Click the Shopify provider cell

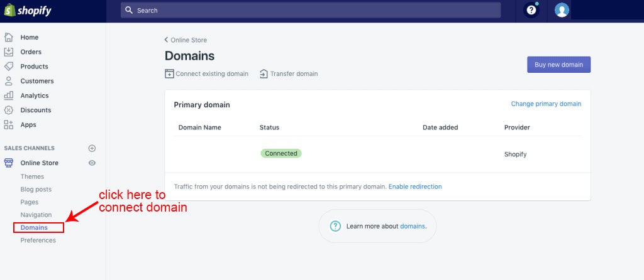point(516,154)
